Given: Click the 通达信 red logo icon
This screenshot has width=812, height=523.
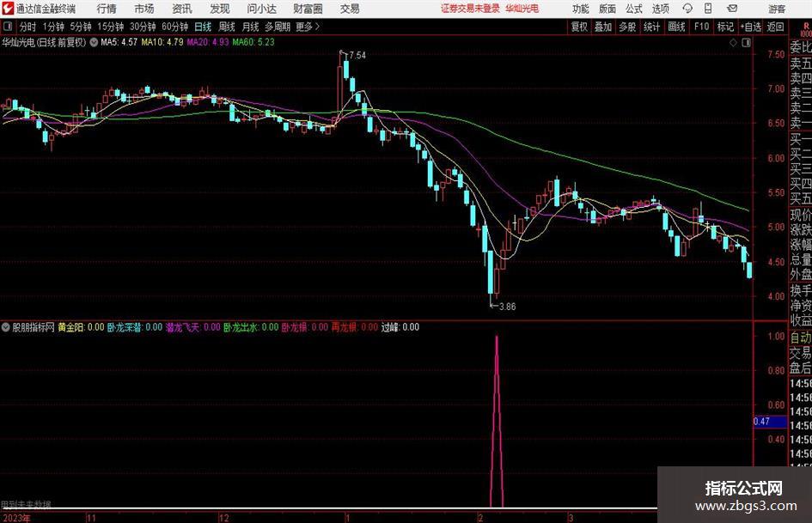Looking at the screenshot, I should [8, 9].
